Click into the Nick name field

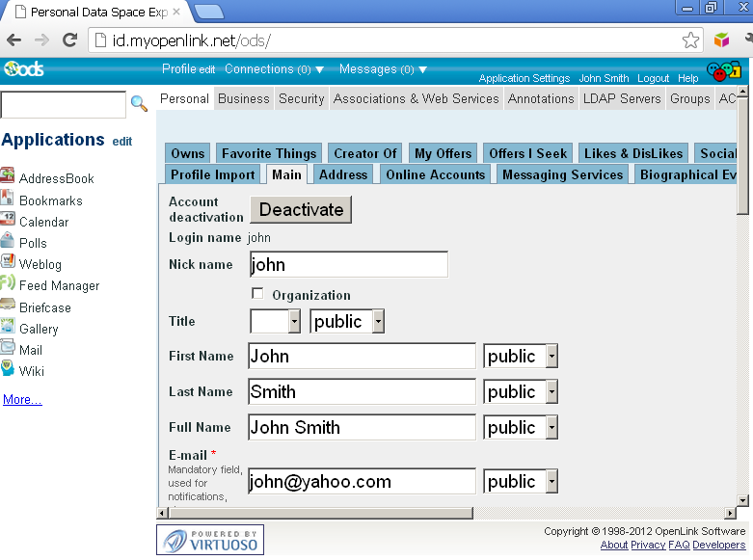coord(348,265)
